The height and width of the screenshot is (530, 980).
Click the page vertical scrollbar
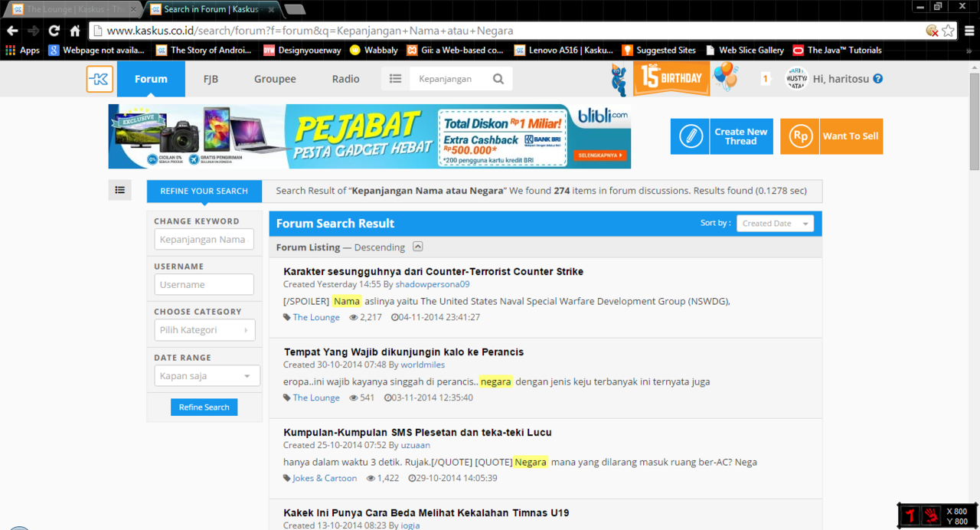click(974, 306)
